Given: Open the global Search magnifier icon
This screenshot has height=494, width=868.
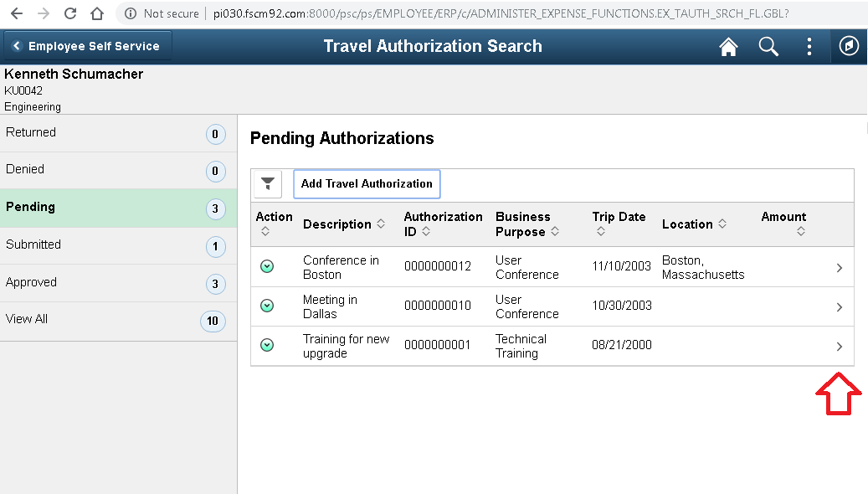Looking at the screenshot, I should coord(768,46).
